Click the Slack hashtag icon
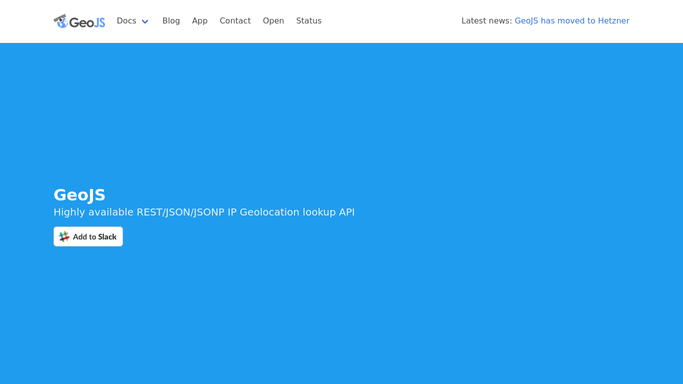This screenshot has width=683, height=384. [x=64, y=236]
